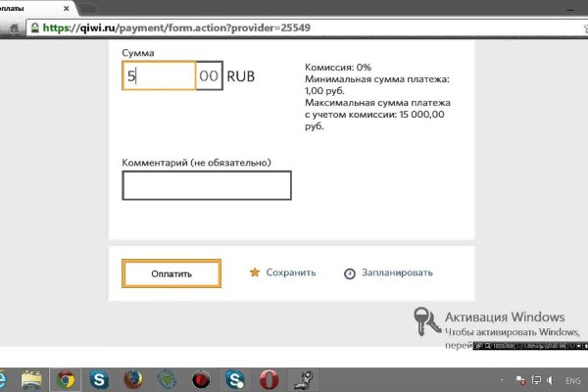Click the Комментарий text box
The width and height of the screenshot is (588, 392).
pos(206,185)
